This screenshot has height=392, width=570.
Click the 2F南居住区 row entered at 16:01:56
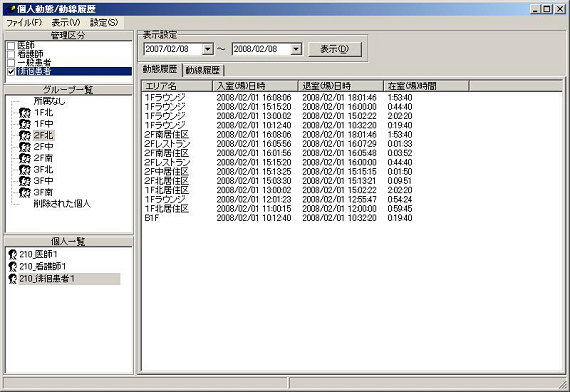pos(278,153)
